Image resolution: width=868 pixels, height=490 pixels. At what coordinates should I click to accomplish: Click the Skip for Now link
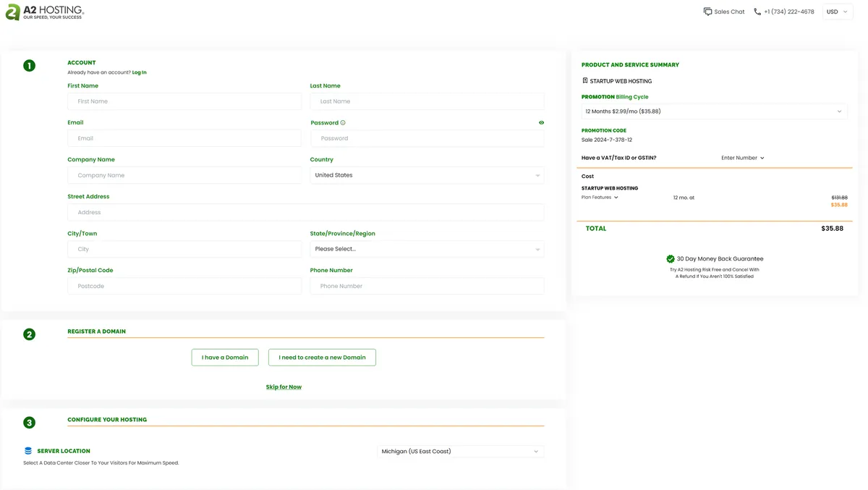(284, 387)
